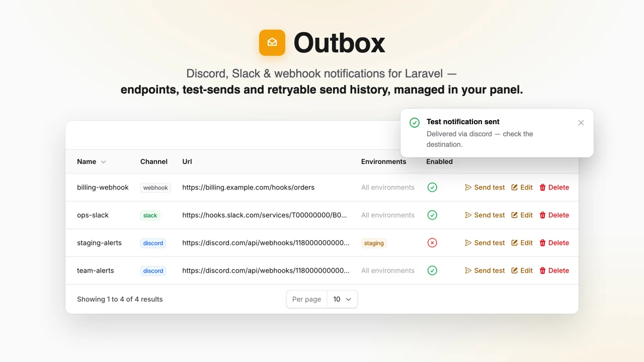Delete the ops-slack endpoint
Viewport: 644px width, 362px height.
(554, 215)
